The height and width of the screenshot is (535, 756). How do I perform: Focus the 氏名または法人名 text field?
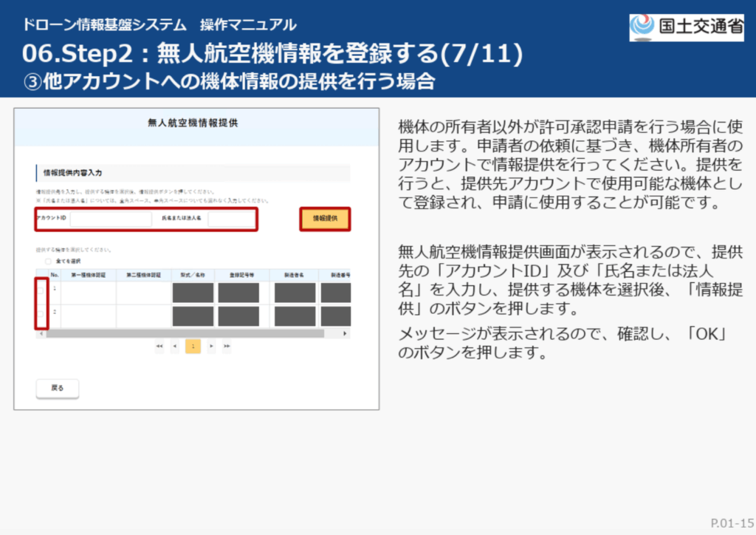(230, 219)
